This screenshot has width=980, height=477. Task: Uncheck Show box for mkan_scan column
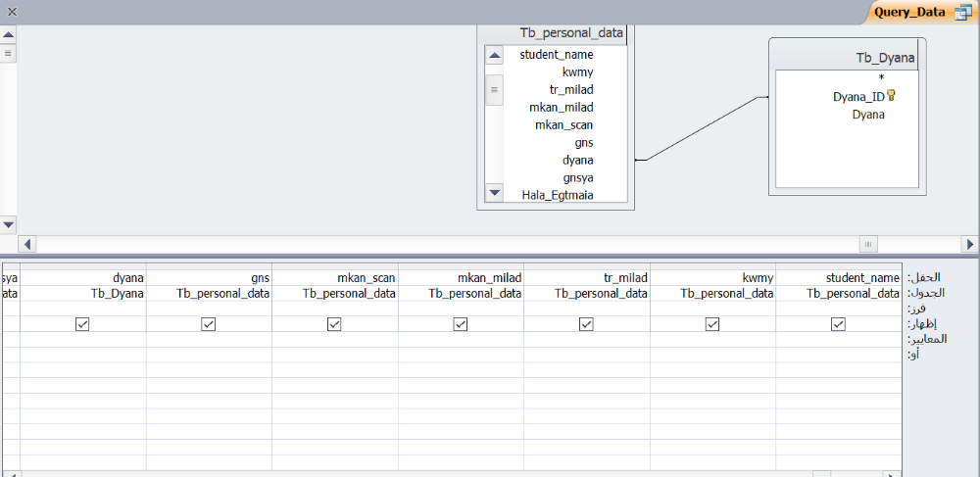[334, 324]
